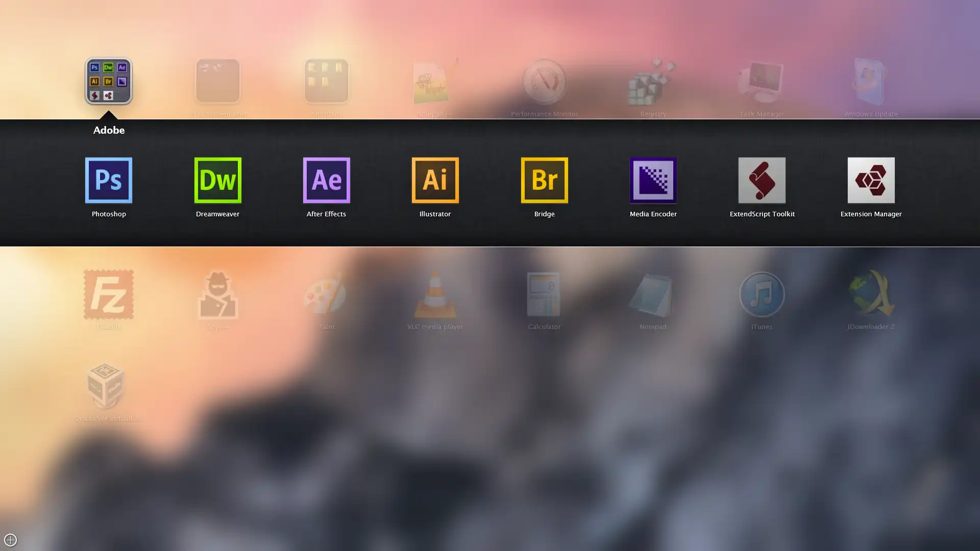Screen dimensions: 980x551
Task: Launch Adobe Extension Manager
Action: click(x=871, y=180)
